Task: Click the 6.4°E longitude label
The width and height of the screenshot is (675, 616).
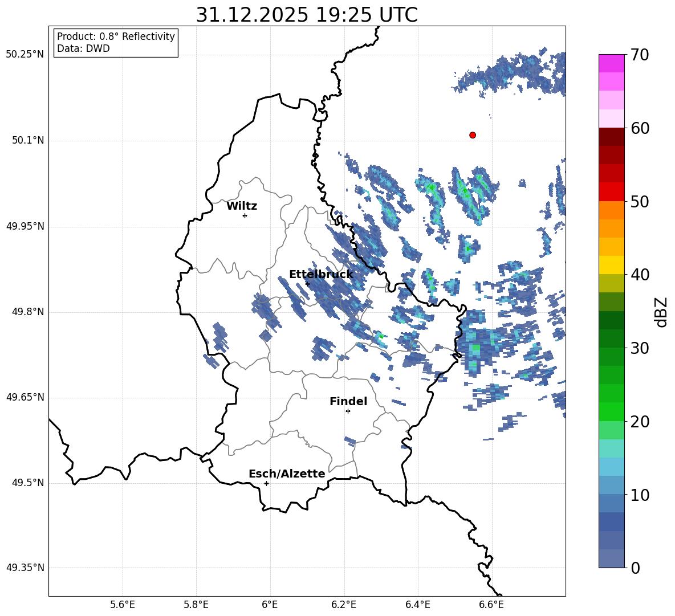Action: coord(417,605)
